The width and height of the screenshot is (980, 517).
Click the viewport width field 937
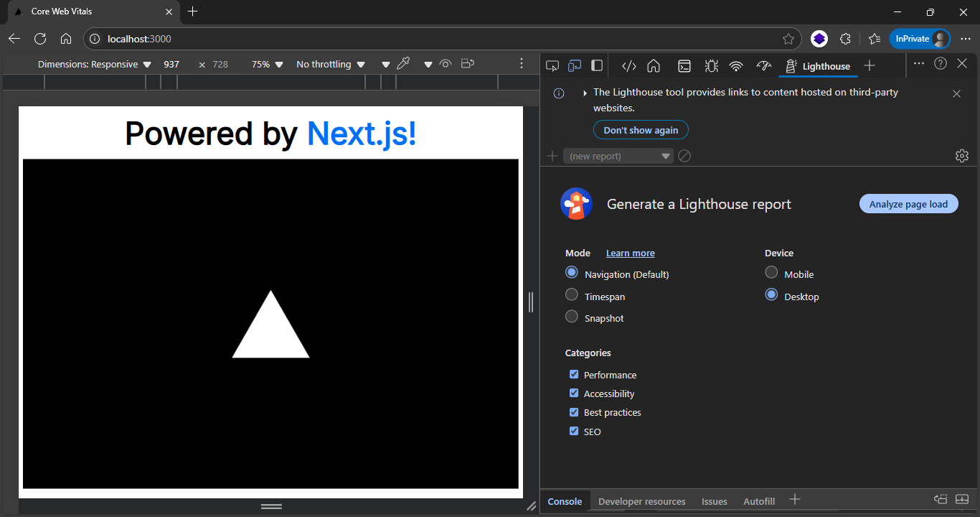(x=171, y=64)
